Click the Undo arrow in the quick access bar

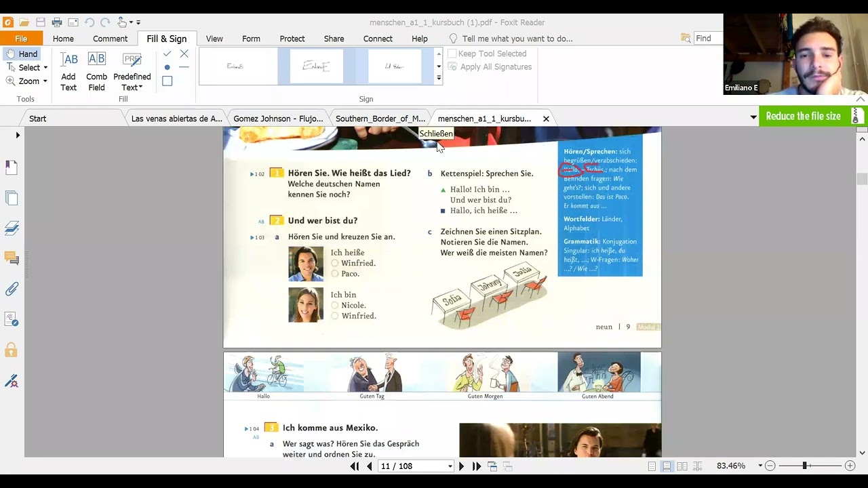coord(90,22)
